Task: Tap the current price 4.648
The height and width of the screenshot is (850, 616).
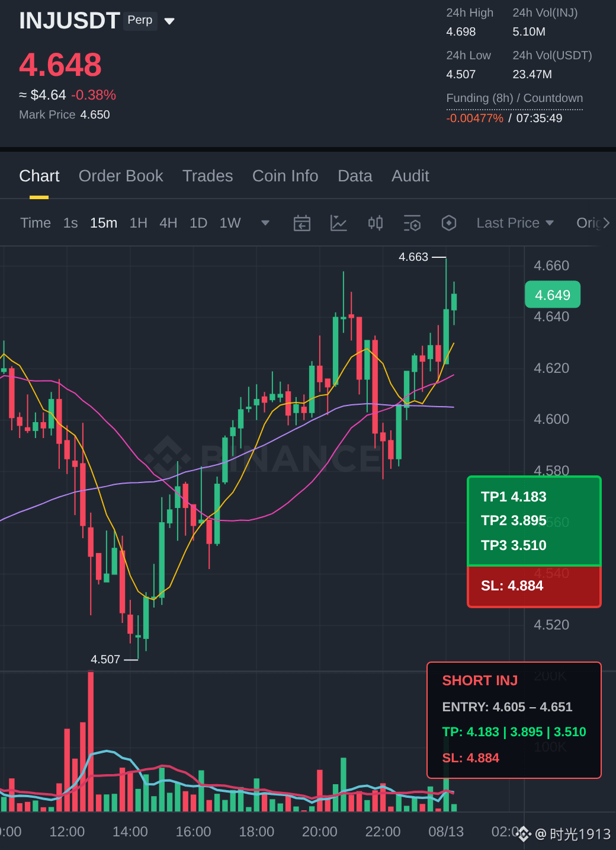Action: coord(60,65)
